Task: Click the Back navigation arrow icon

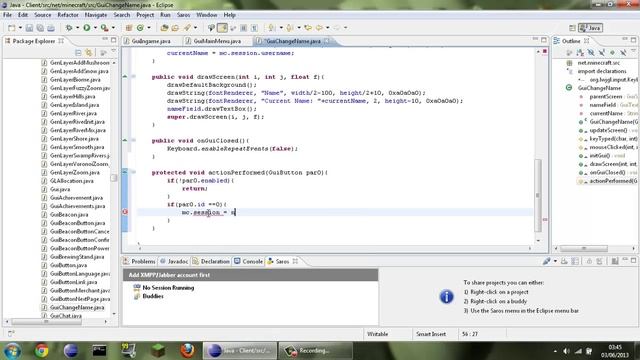Action: (x=319, y=28)
